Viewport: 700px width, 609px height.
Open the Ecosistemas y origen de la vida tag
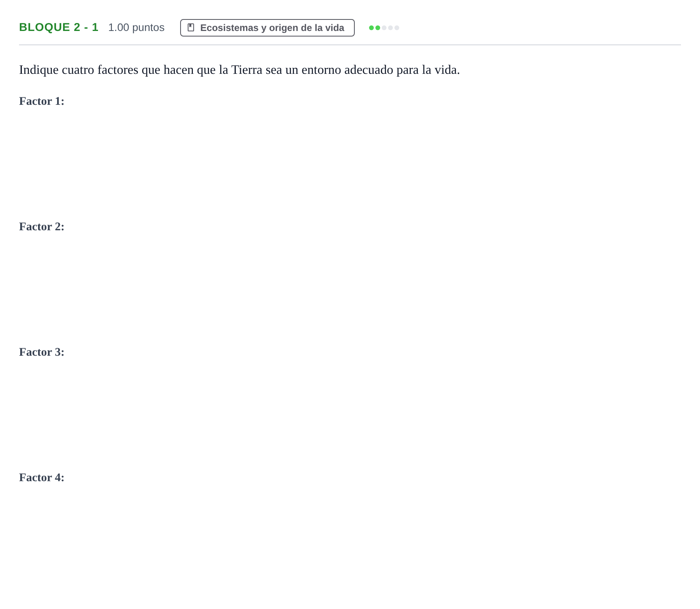[267, 28]
